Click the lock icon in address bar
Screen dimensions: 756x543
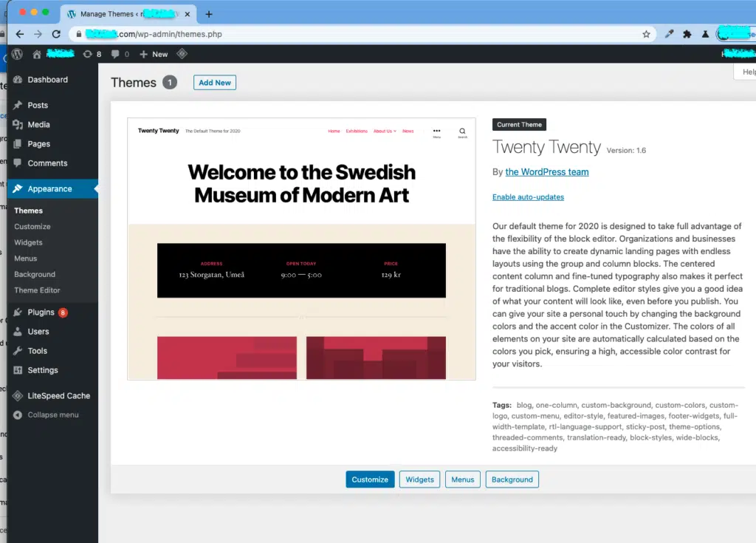click(x=78, y=34)
